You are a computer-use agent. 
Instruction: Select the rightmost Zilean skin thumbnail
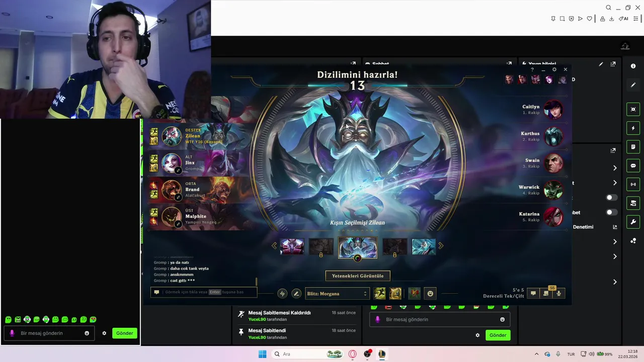point(424,246)
